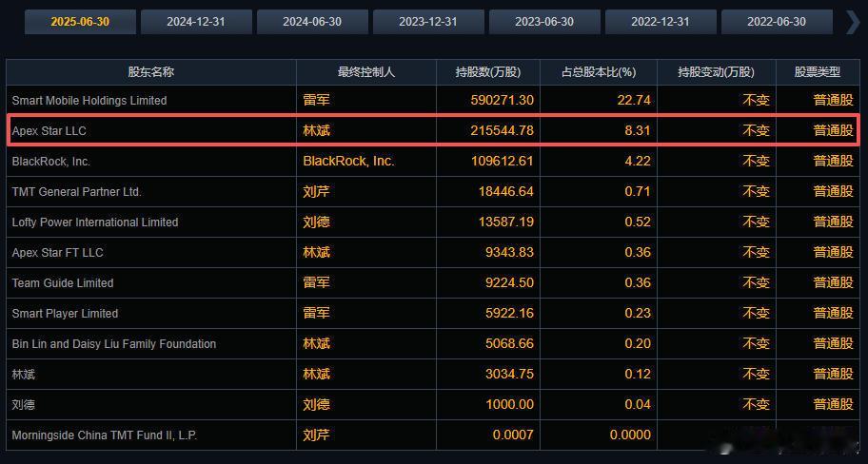This screenshot has height=464, width=868.
Task: Click 林斌 in Apex Star LLC row
Action: [317, 130]
